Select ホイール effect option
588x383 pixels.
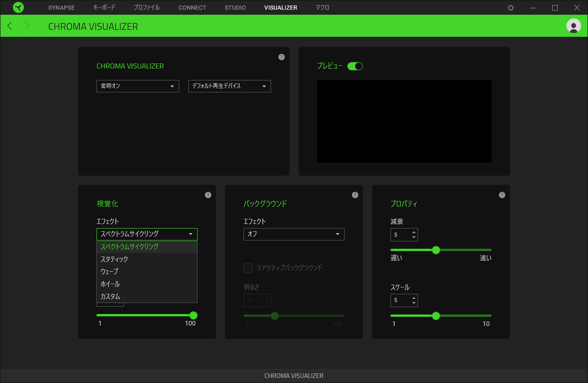147,284
